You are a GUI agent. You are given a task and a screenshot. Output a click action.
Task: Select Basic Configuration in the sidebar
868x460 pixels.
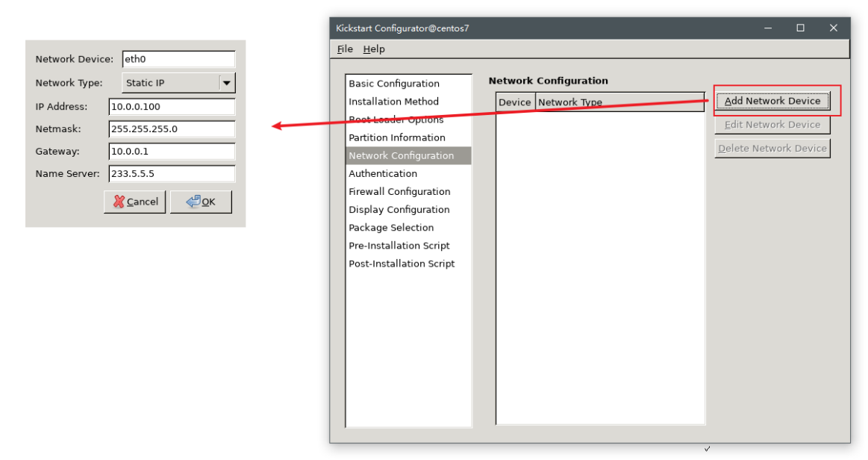point(394,84)
